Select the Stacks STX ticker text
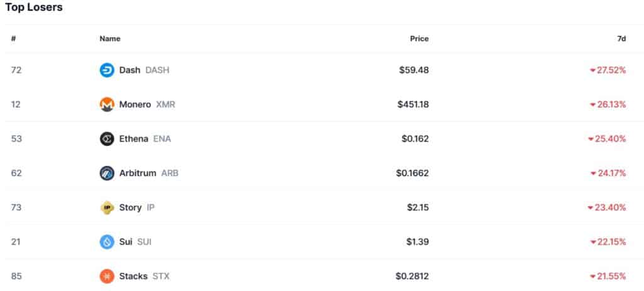Viewport: 644px width, 291px height. pyautogui.click(x=161, y=276)
